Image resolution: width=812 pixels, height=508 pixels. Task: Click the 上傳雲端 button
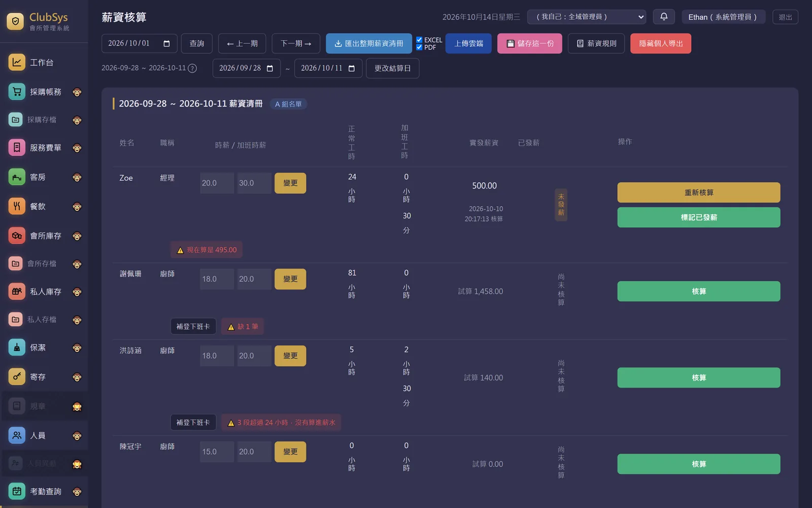(468, 43)
